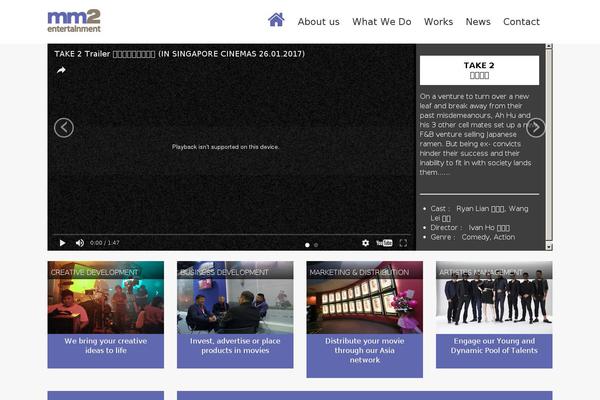The image size is (600, 400).
Task: Click the scrollbar up arrow in movie panel
Action: [x=549, y=46]
